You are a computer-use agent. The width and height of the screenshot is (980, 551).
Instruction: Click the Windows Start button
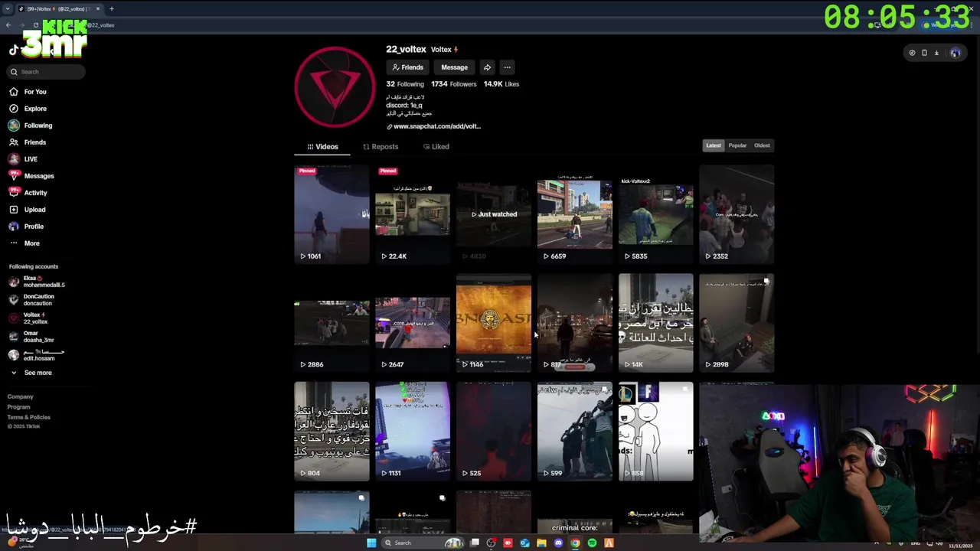pos(371,543)
